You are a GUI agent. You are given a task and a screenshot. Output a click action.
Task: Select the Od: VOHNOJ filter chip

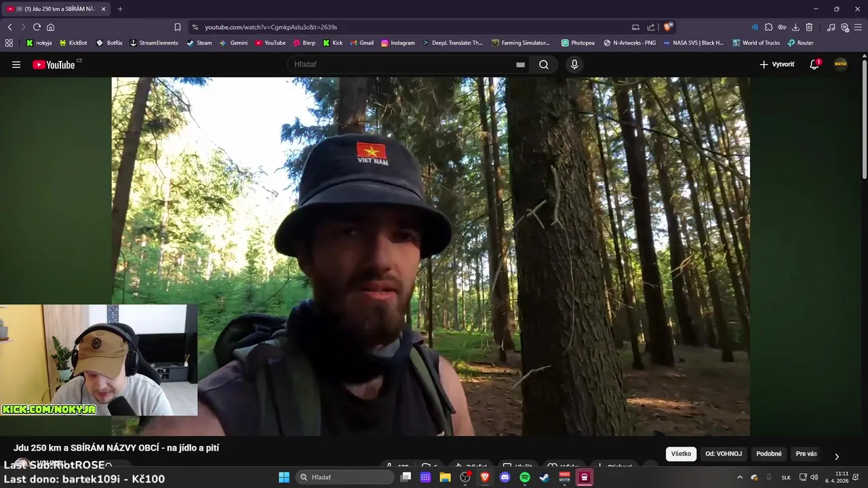(724, 454)
